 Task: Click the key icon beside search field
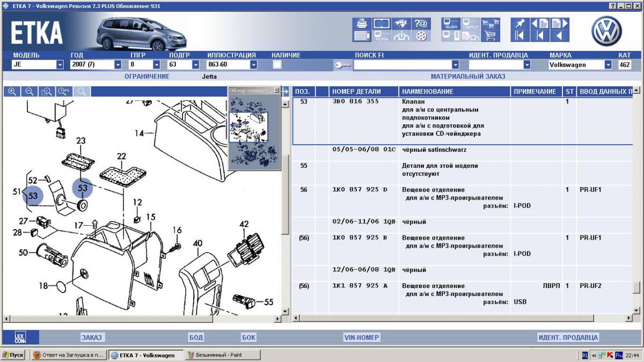pyautogui.click(x=342, y=65)
